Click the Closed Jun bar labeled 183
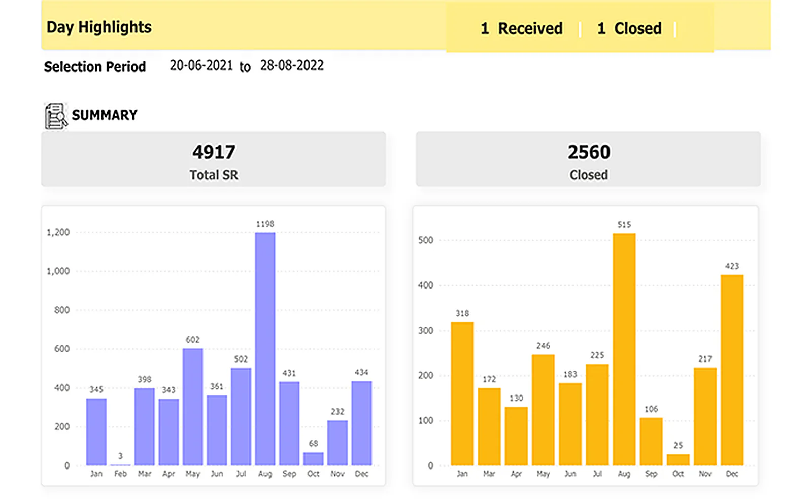This screenshot has width=812, height=504. [x=570, y=424]
